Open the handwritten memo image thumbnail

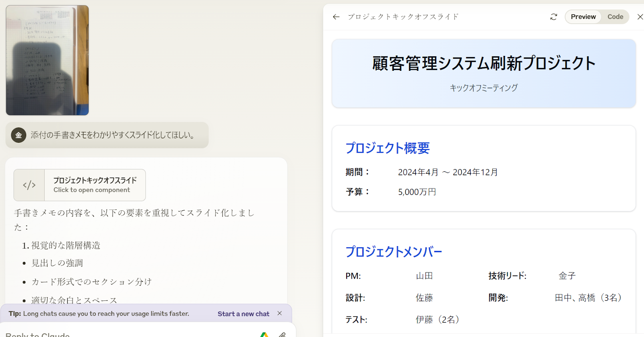coord(47,60)
